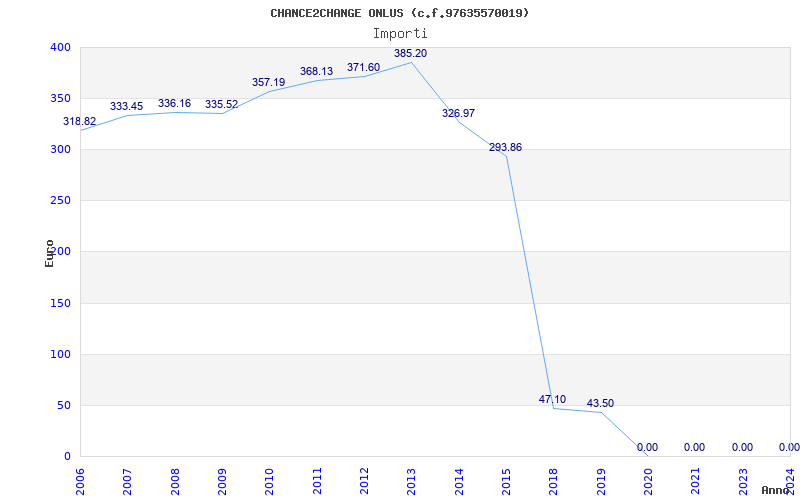Viewport: 800px width, 500px height.
Task: Click the peak value 385.20
Action: 410,53
